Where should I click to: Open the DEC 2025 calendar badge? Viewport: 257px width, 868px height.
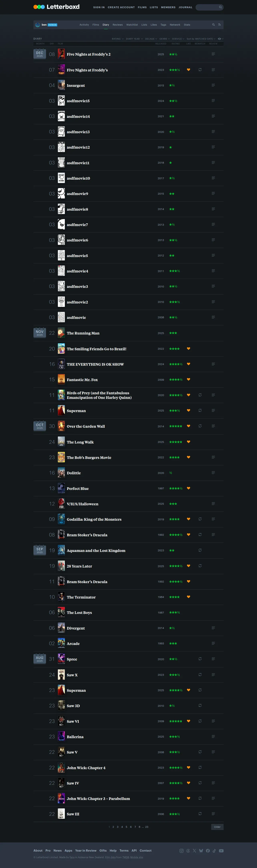pos(39,54)
